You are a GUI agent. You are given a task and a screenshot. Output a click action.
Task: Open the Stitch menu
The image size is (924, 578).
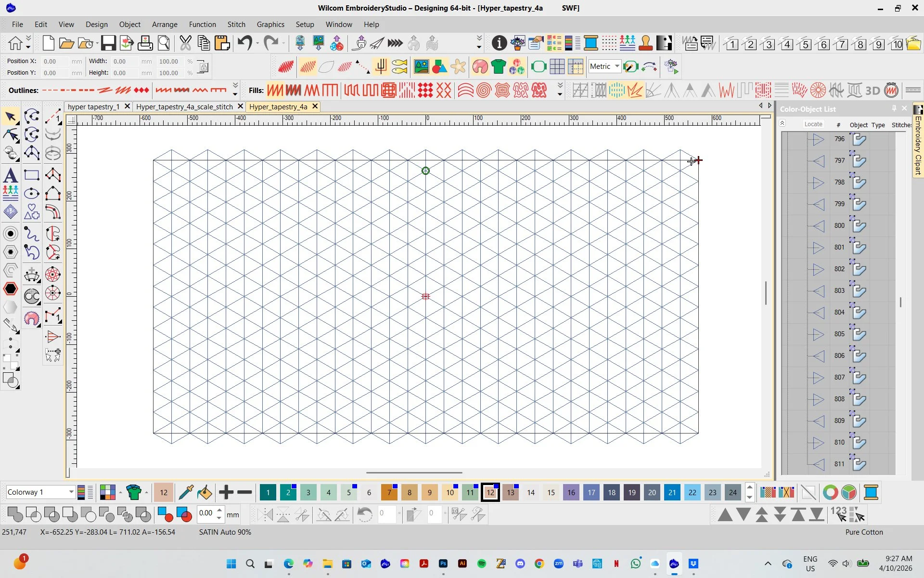[236, 24]
